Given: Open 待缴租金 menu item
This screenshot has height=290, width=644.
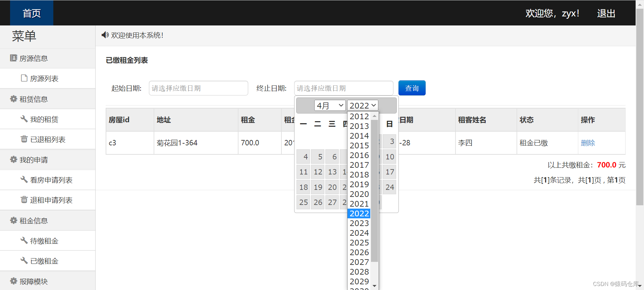Looking at the screenshot, I should (48, 241).
